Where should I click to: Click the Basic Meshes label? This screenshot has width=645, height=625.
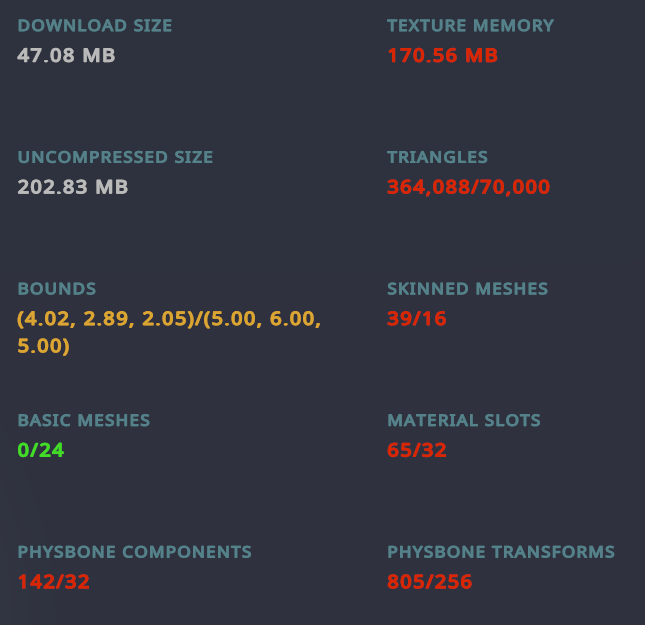tap(84, 421)
